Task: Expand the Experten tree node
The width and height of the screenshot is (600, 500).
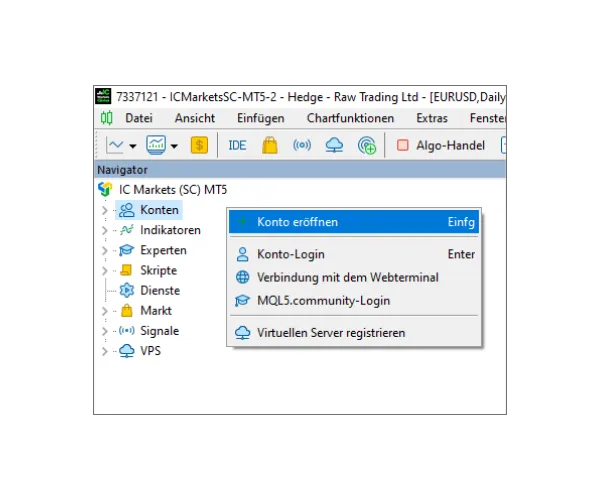Action: pyautogui.click(x=104, y=250)
